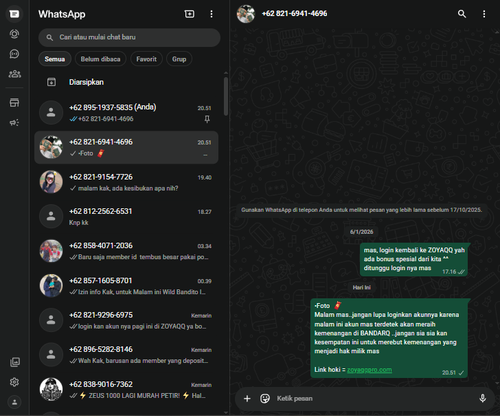Open the media gallery icon in sidebar
The image size is (500, 416).
click(15, 362)
